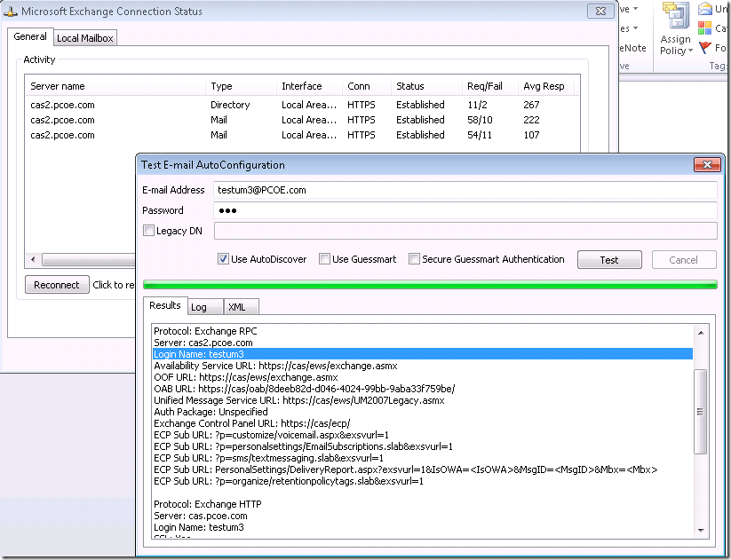Click the Conn column header
The image size is (731, 560).
click(x=367, y=86)
